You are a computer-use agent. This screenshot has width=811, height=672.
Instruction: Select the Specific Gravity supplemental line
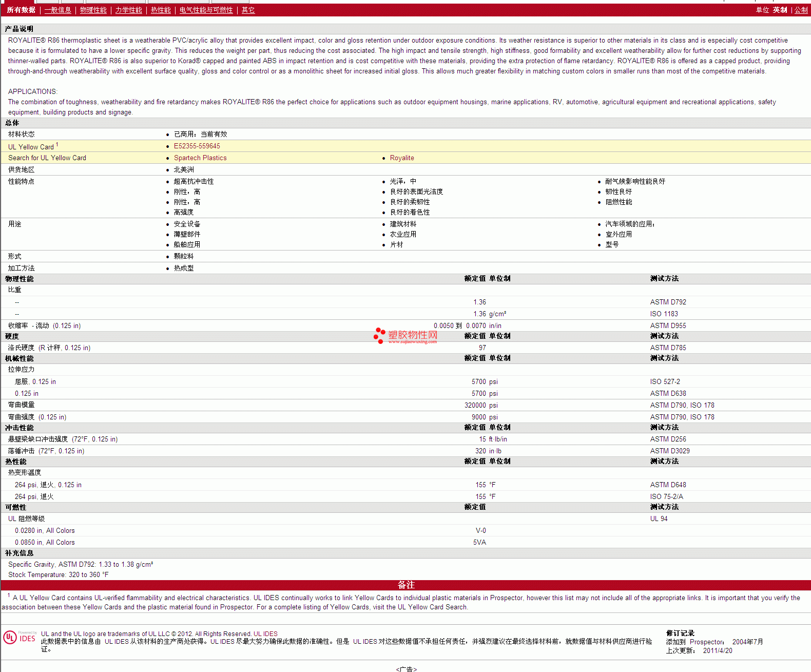click(x=81, y=565)
